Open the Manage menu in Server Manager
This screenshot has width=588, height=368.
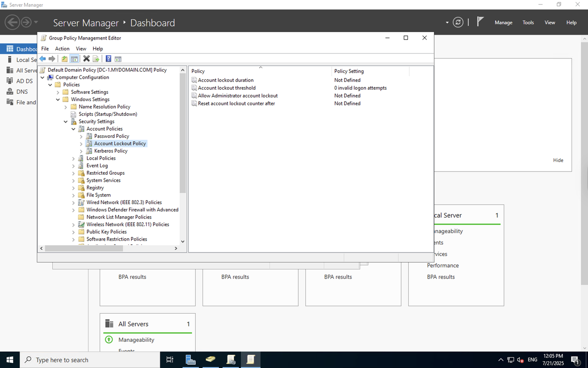(503, 23)
